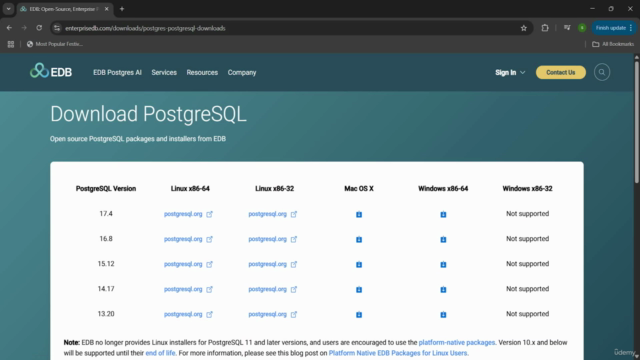Image resolution: width=640 pixels, height=360 pixels.
Task: Download PostgreSQL 17.4 for Mac OS X
Action: pos(359,214)
